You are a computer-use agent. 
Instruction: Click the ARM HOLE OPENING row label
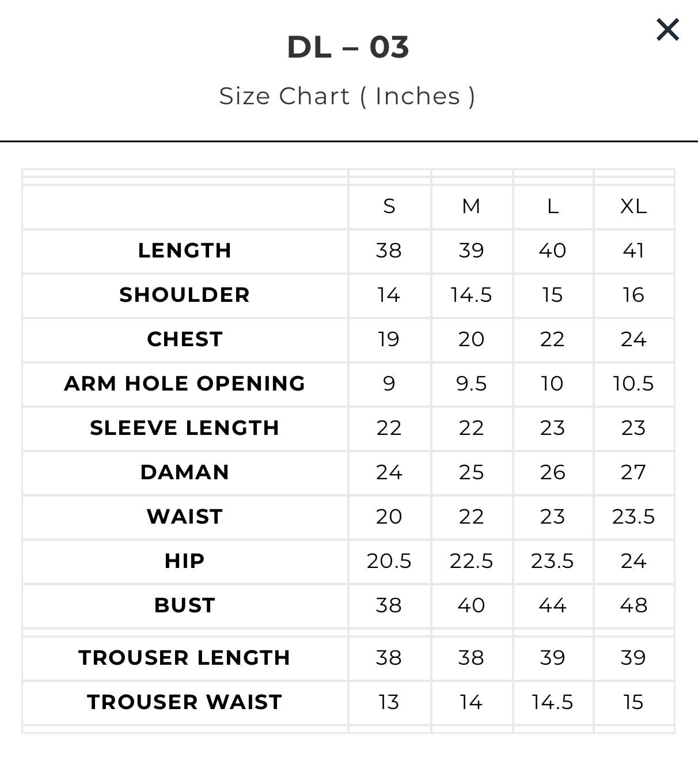point(185,384)
